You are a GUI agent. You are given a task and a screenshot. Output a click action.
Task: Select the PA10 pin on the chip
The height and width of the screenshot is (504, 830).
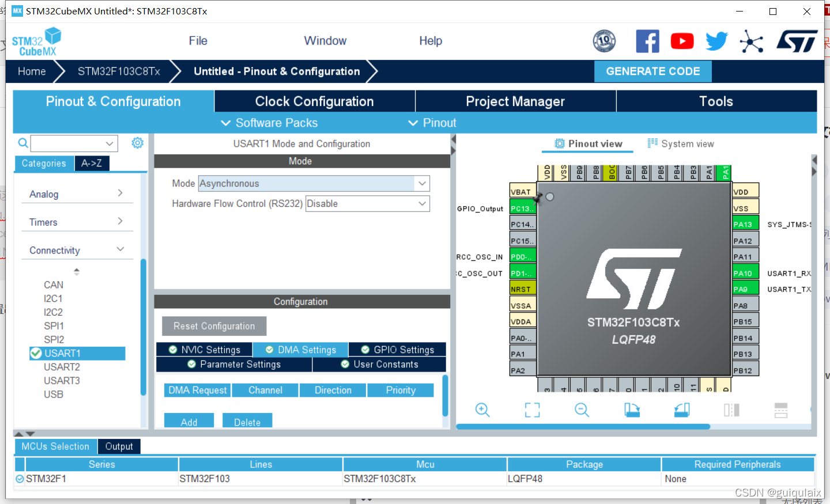click(745, 272)
